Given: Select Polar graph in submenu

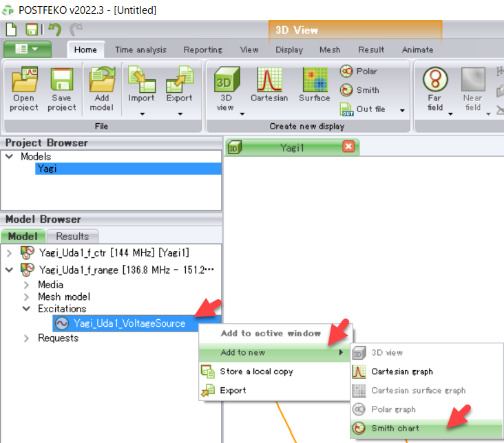Looking at the screenshot, I should pos(427,409).
